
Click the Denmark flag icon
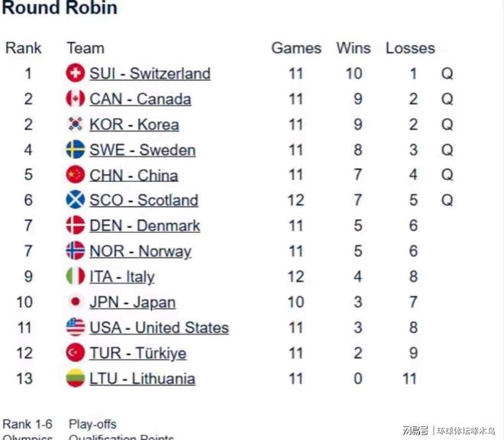pyautogui.click(x=75, y=225)
